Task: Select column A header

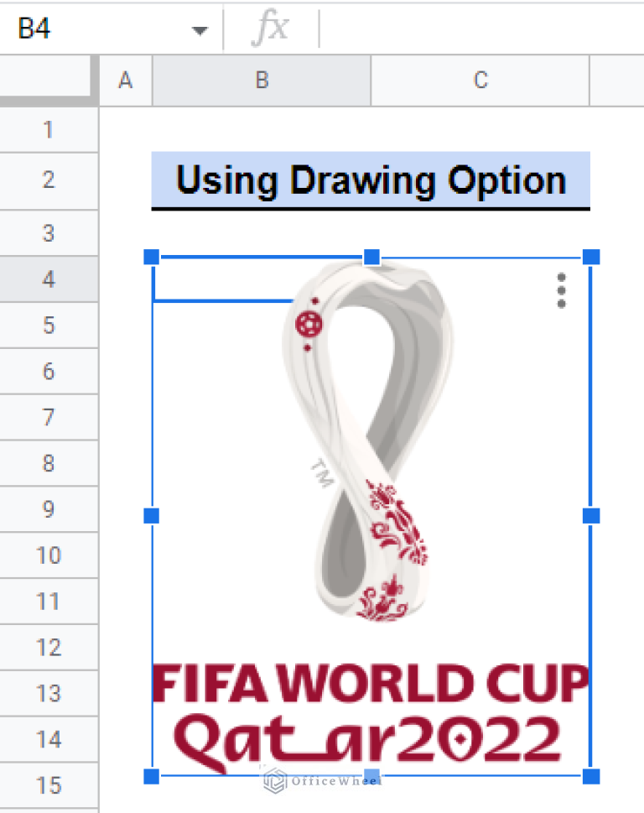Action: point(125,80)
